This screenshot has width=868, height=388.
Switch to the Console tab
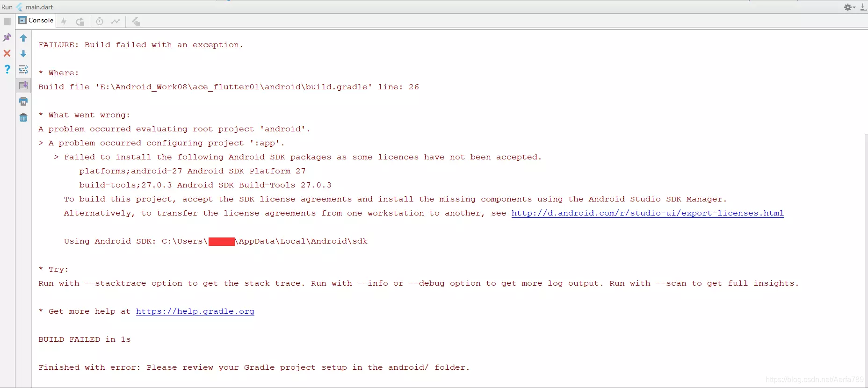(x=36, y=21)
